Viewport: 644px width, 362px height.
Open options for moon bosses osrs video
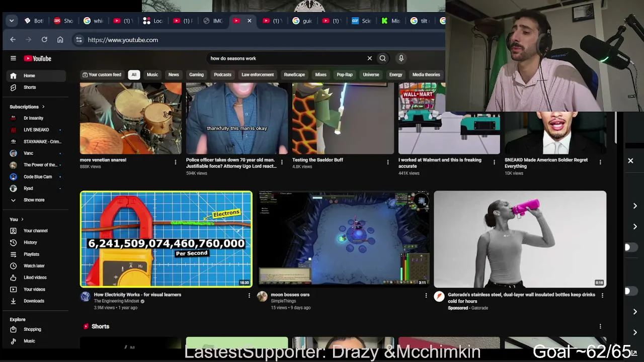(x=426, y=296)
